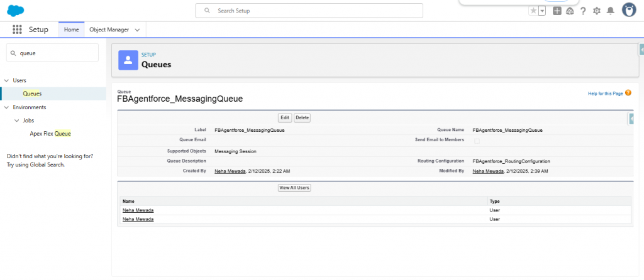Open the Object Manager tab
Screen dimensions: 644x280
click(x=109, y=30)
